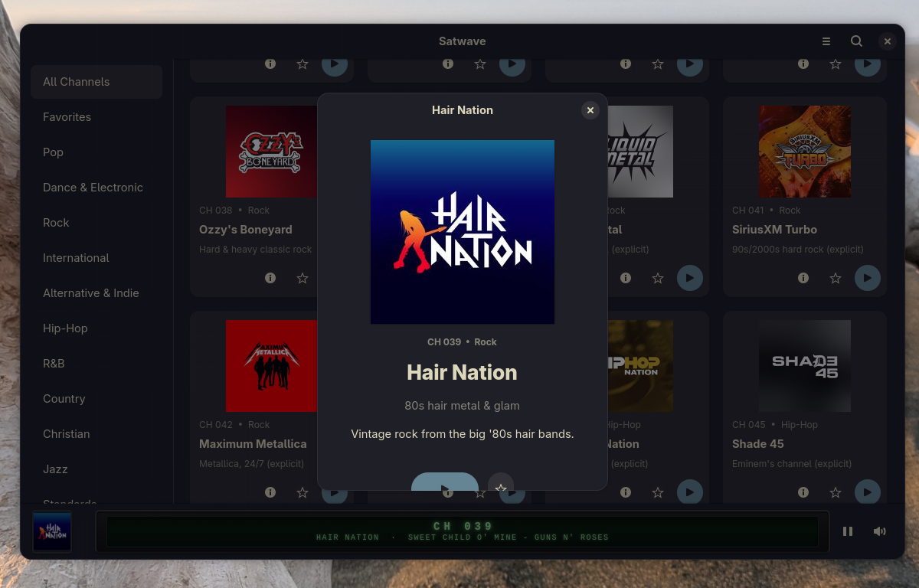Open info for Shade 45 channel
The height and width of the screenshot is (588, 919).
tap(803, 492)
